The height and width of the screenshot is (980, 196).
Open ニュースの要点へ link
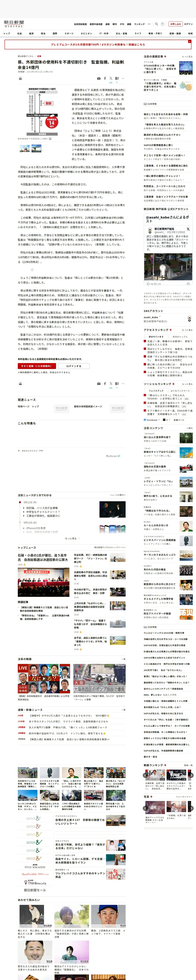tap(118, 495)
